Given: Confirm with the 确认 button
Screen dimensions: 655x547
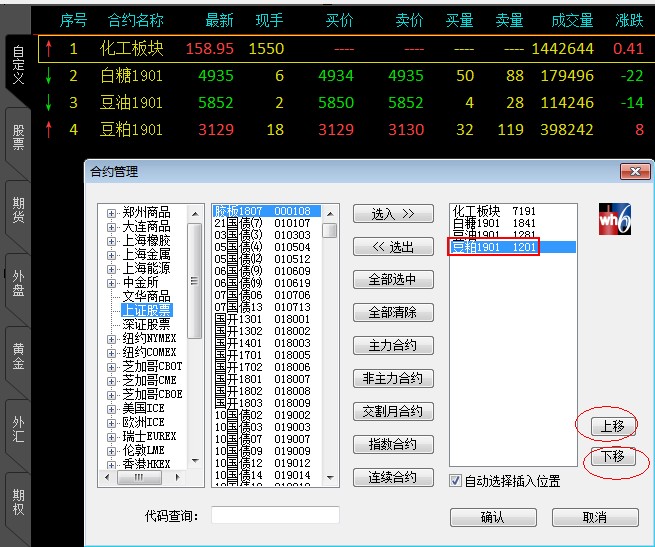Looking at the screenshot, I should (492, 517).
